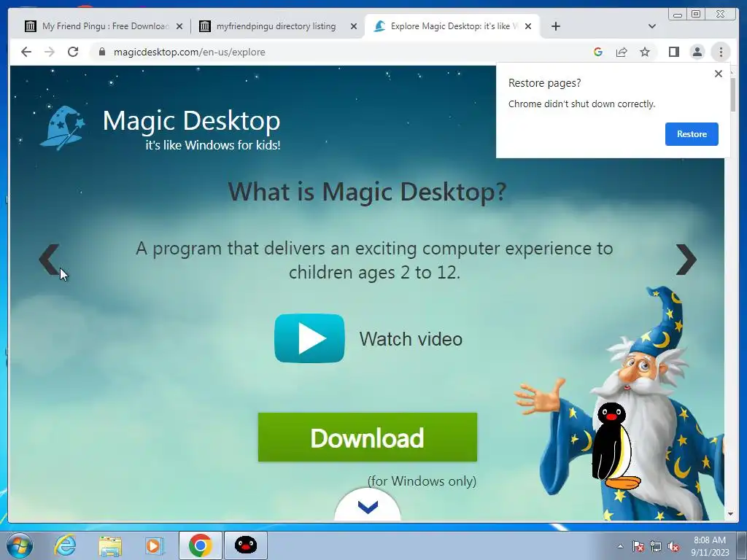The image size is (747, 560).
Task: Go back with the browser back arrow
Action: point(26,52)
